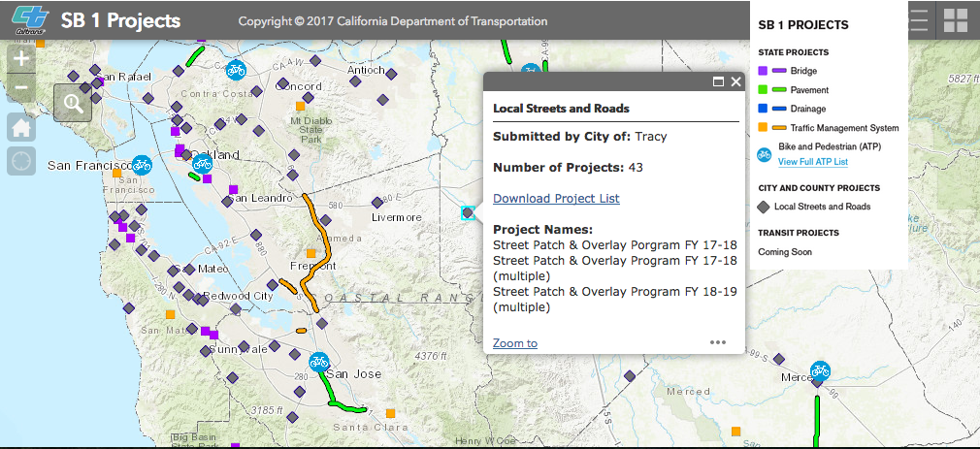Image resolution: width=980 pixels, height=449 pixels.
Task: Click the purple bridge square at San Leandro
Action: tap(233, 189)
